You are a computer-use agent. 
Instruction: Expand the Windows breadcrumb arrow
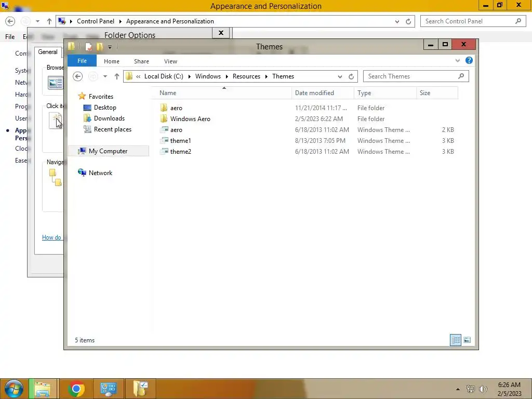tap(227, 76)
